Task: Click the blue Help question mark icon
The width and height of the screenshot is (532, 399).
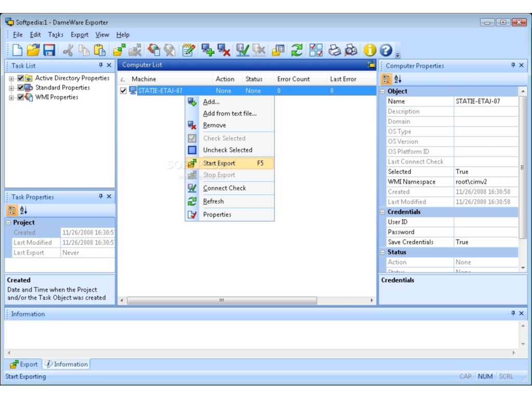Action: point(386,50)
